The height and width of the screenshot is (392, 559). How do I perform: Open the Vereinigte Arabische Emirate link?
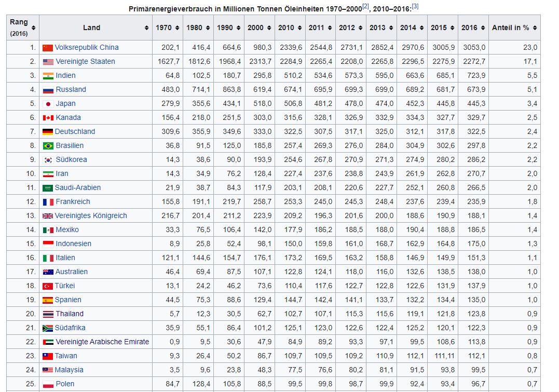pyautogui.click(x=103, y=342)
